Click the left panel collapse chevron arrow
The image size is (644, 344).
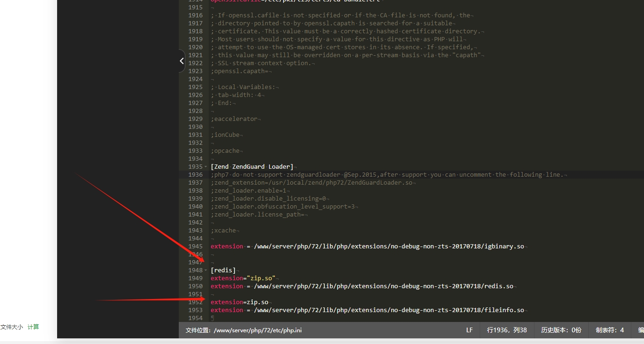[182, 60]
